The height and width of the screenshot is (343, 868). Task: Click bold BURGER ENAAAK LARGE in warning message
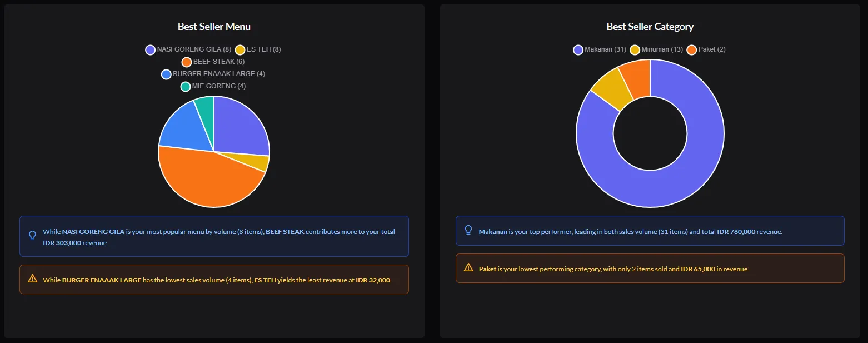pyautogui.click(x=102, y=280)
